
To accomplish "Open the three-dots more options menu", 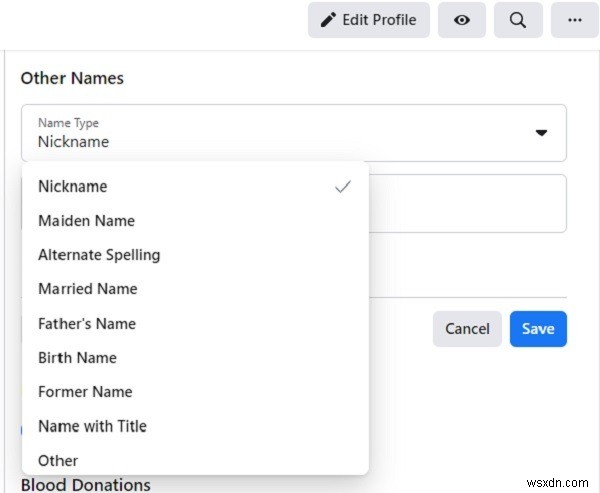I will (x=574, y=20).
